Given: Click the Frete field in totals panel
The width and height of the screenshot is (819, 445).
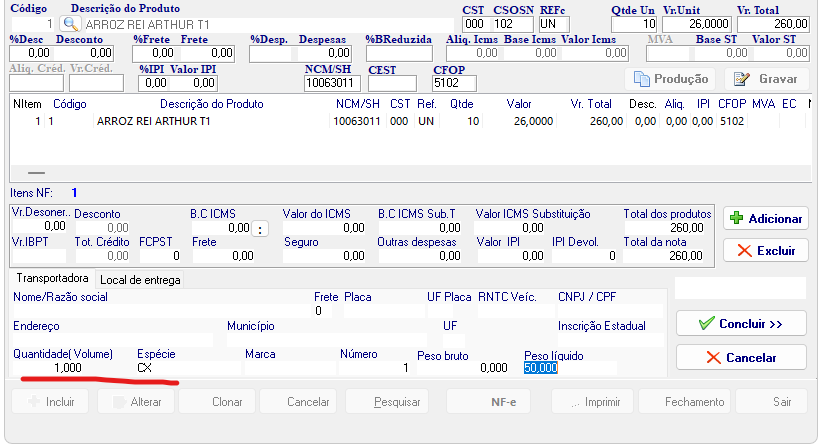Looking at the screenshot, I should click(224, 256).
